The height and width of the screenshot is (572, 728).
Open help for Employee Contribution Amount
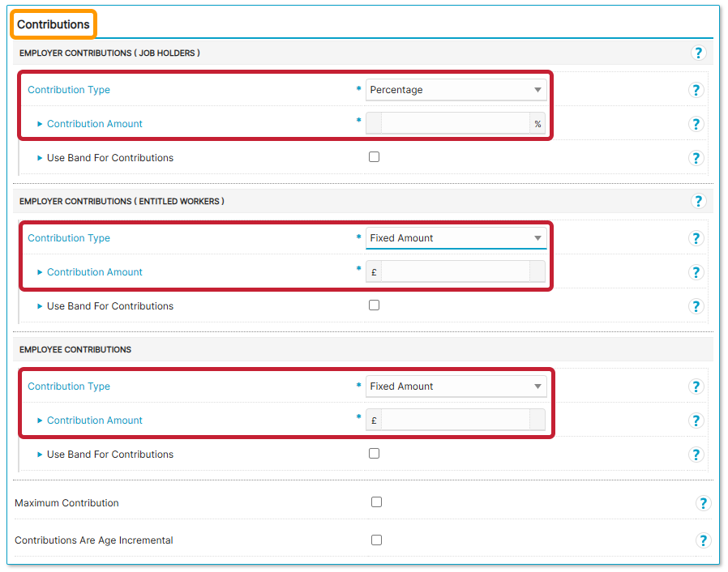pos(696,420)
